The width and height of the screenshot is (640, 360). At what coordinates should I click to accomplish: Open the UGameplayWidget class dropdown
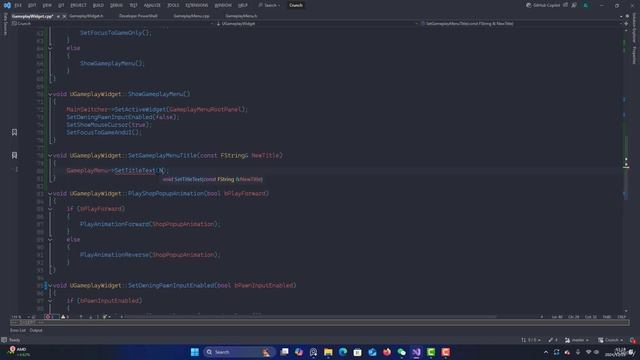pos(317,24)
